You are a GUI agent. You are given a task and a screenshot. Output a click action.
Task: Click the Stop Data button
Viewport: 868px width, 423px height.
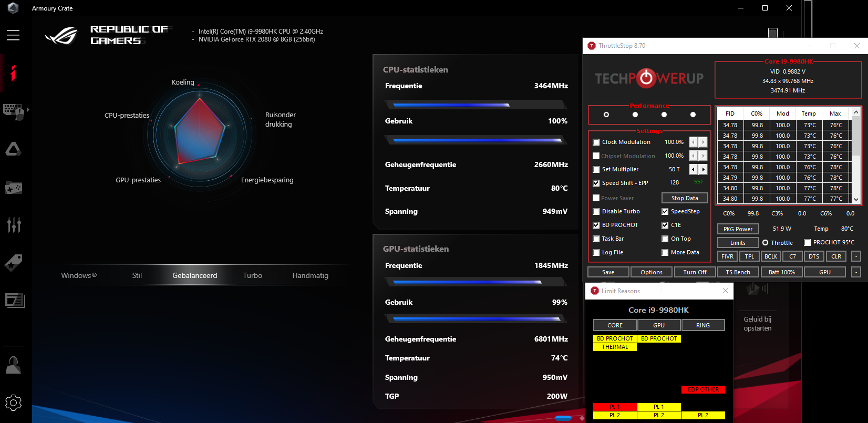point(685,198)
